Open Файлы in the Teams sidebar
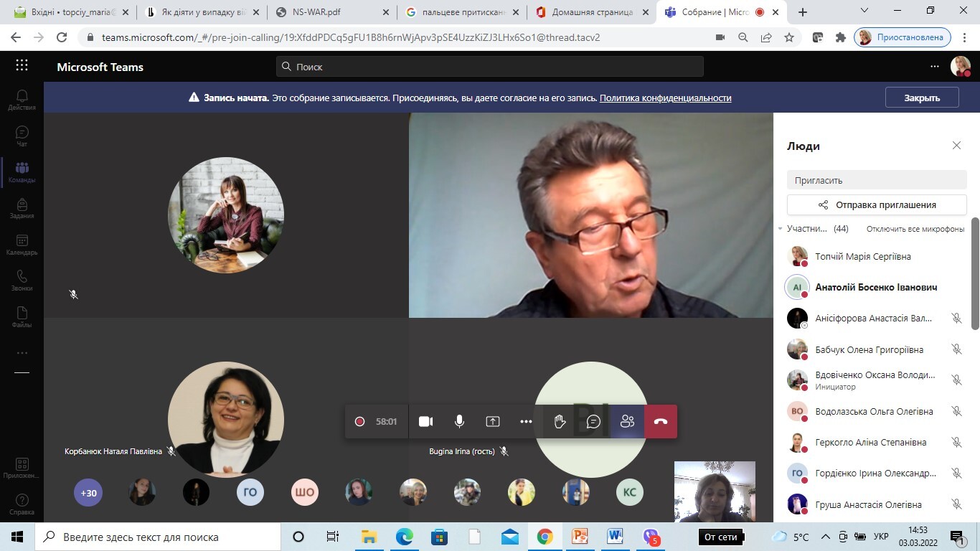980x551 pixels. pyautogui.click(x=22, y=317)
